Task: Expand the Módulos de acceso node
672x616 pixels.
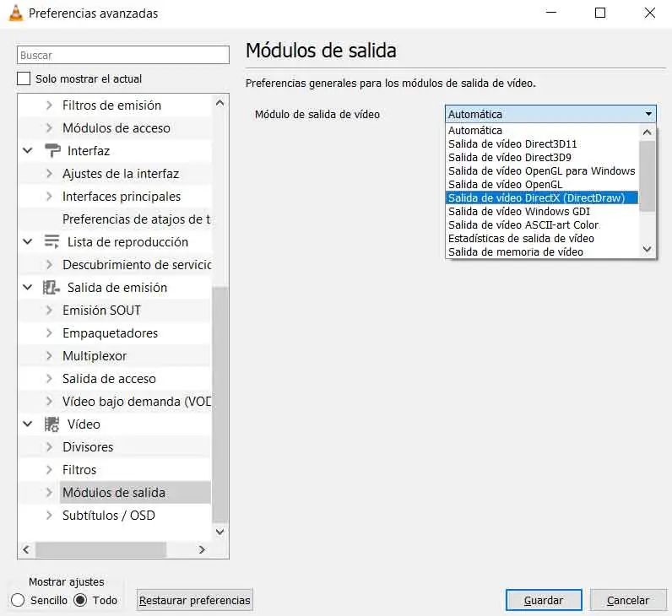Action: tap(49, 128)
